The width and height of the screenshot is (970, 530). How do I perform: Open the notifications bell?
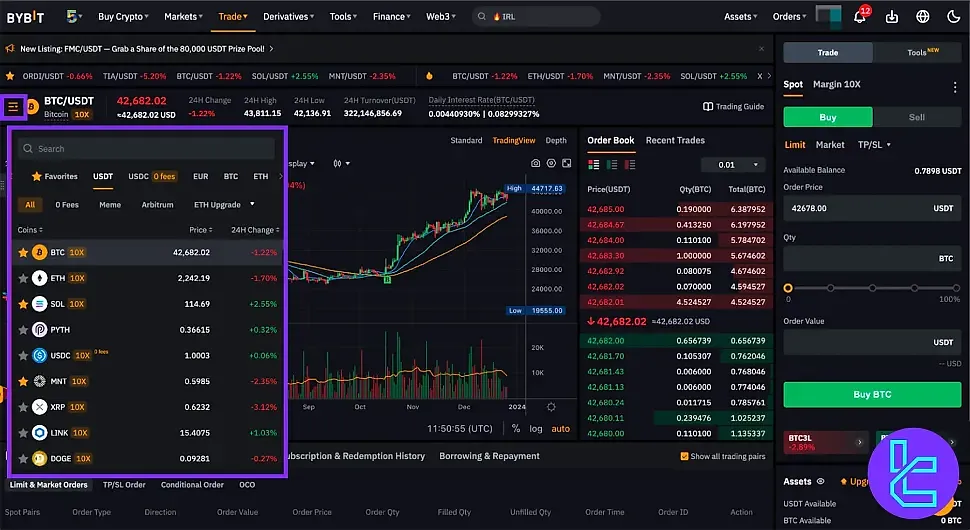[860, 17]
